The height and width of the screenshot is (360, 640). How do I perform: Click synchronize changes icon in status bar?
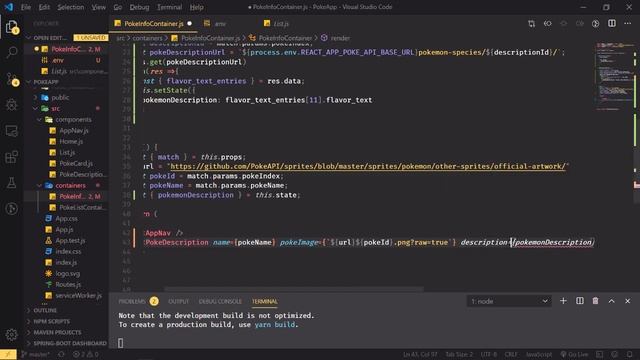[61, 354]
